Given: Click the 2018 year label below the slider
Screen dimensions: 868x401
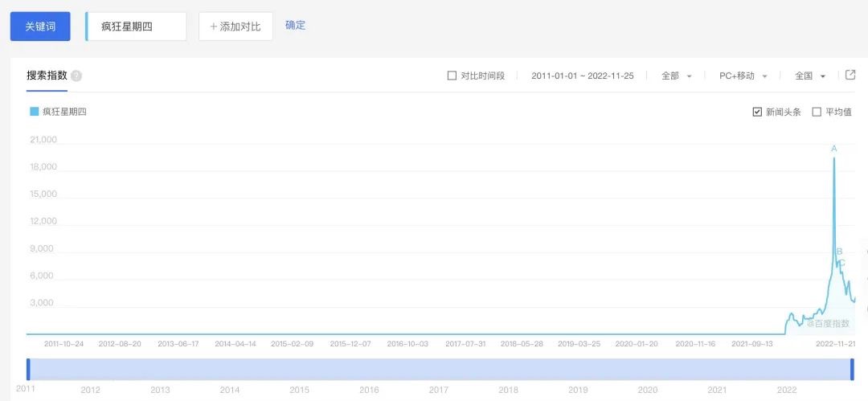Looking at the screenshot, I should [508, 390].
